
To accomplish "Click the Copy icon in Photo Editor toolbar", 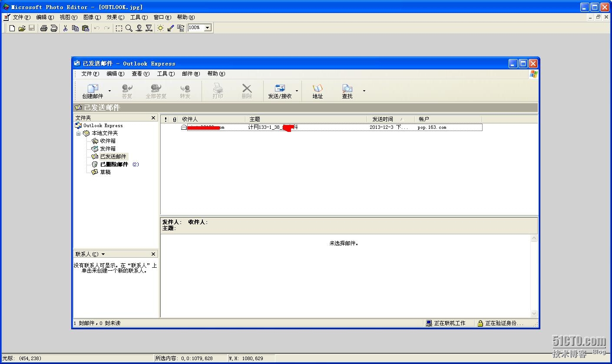I will pos(75,28).
